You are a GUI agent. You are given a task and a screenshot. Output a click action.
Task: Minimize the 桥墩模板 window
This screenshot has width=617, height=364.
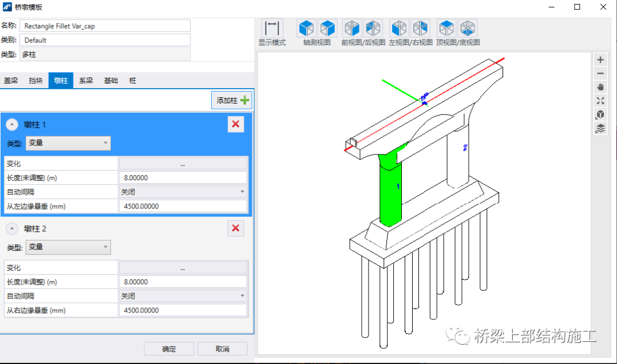coord(552,7)
